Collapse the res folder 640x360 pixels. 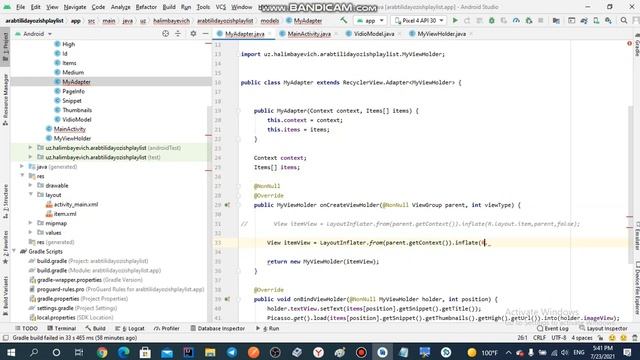point(22,176)
